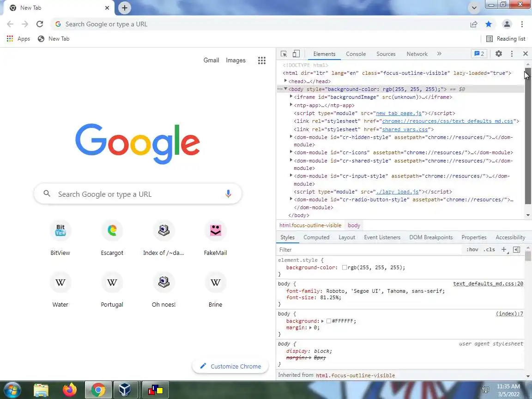
Task: Open the Oh noes! shortcut tile
Action: coord(163,290)
